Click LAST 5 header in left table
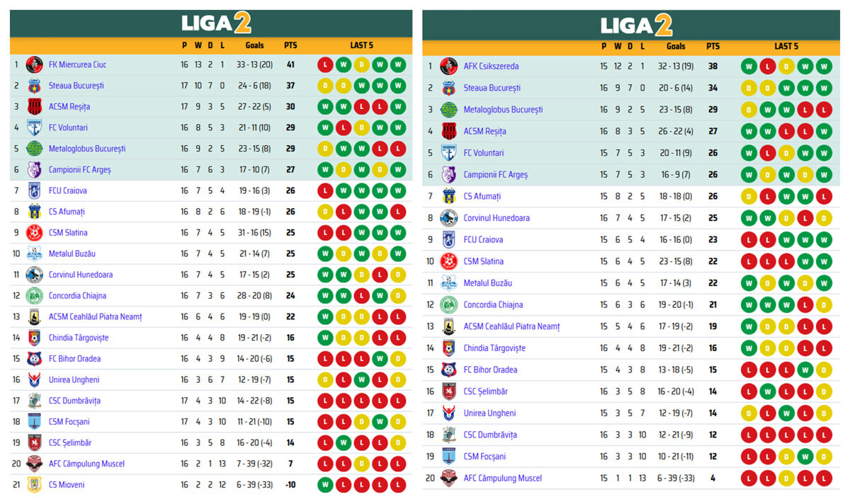The height and width of the screenshot is (504, 850). click(x=361, y=45)
